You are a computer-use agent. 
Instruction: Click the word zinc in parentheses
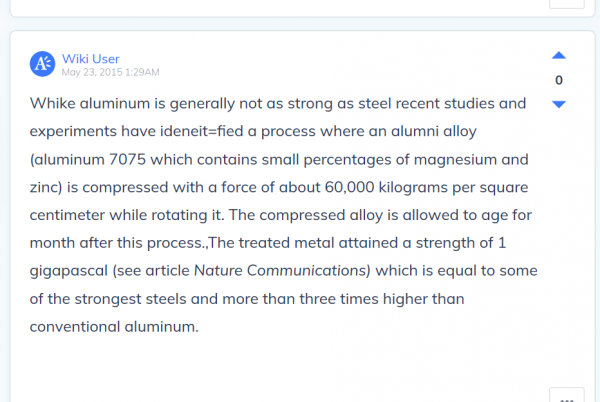(46, 187)
